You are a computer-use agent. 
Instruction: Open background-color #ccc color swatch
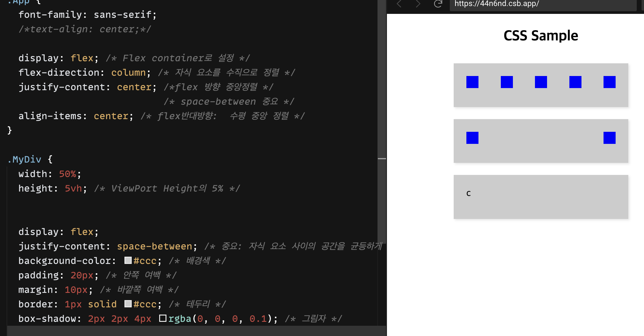tap(128, 260)
